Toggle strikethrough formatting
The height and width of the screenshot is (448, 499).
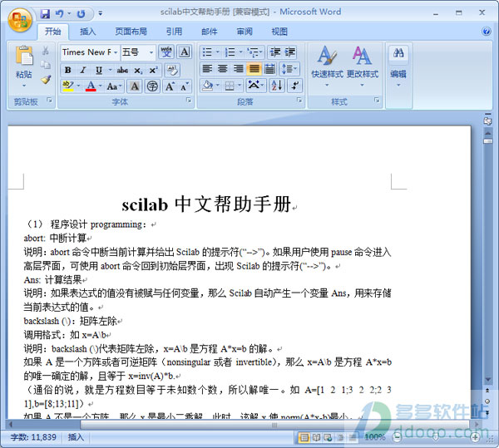pos(122,70)
